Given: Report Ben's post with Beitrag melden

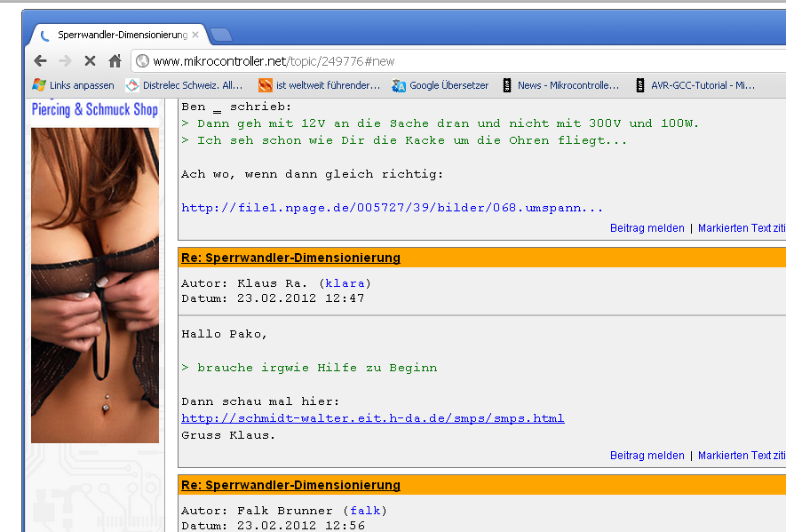Looking at the screenshot, I should click(x=647, y=228).
